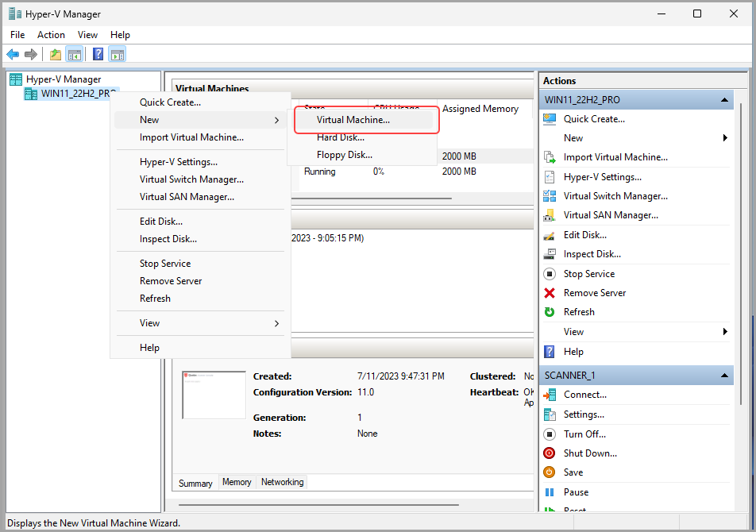This screenshot has width=756, height=532.
Task: Open Help using the toolbar question mark
Action: click(x=97, y=54)
